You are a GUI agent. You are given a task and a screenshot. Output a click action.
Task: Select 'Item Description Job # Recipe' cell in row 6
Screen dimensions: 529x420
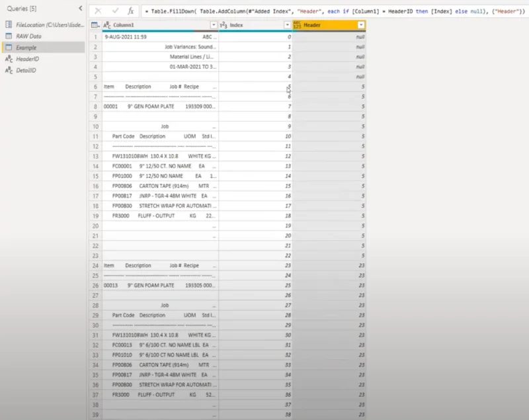160,87
